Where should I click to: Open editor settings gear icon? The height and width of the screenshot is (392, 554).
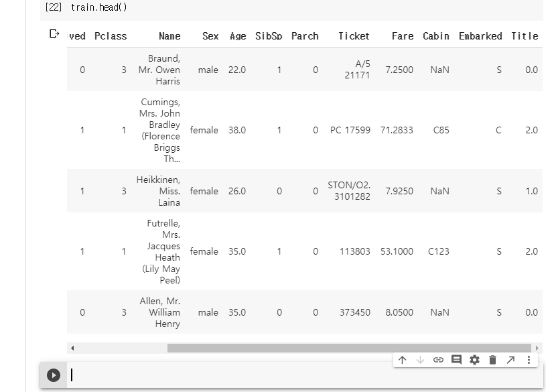pos(474,361)
